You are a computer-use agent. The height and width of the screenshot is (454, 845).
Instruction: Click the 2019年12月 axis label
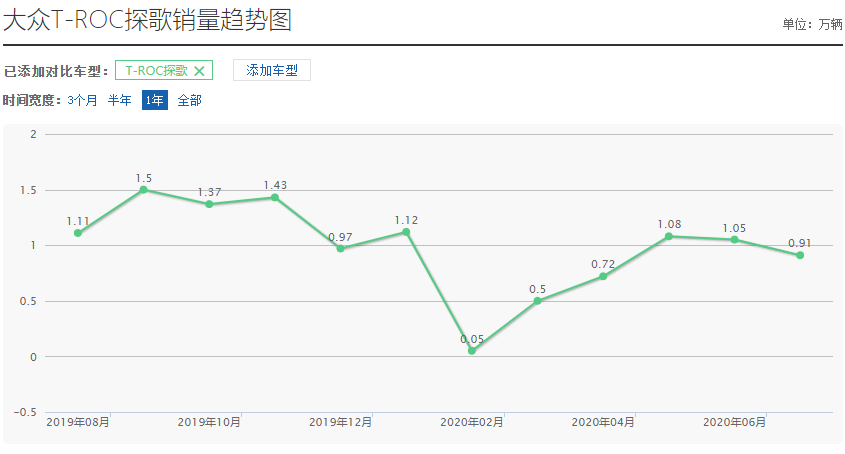(x=341, y=422)
